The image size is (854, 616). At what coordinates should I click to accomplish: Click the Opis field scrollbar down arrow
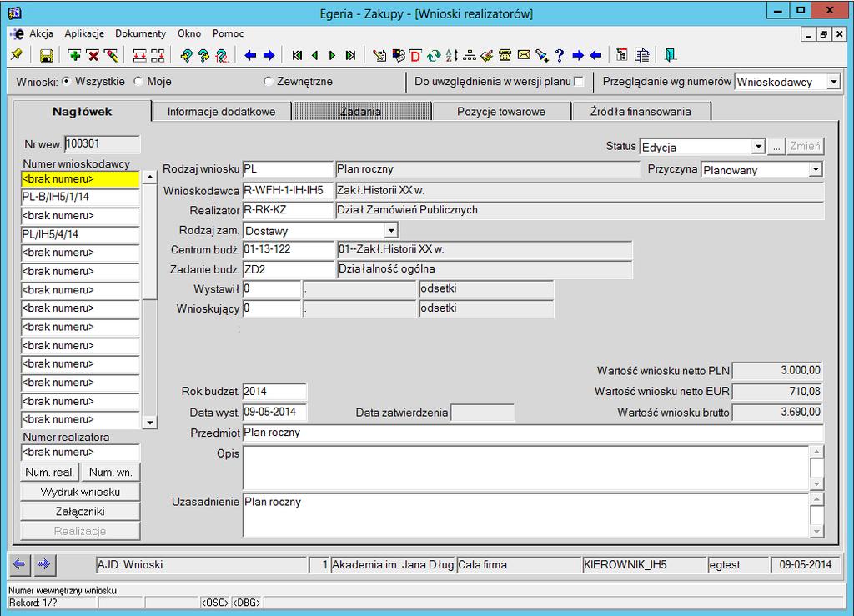[x=816, y=483]
